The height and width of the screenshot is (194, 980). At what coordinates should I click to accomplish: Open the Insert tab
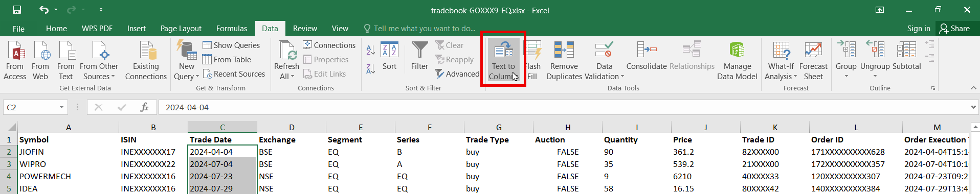[137, 29]
